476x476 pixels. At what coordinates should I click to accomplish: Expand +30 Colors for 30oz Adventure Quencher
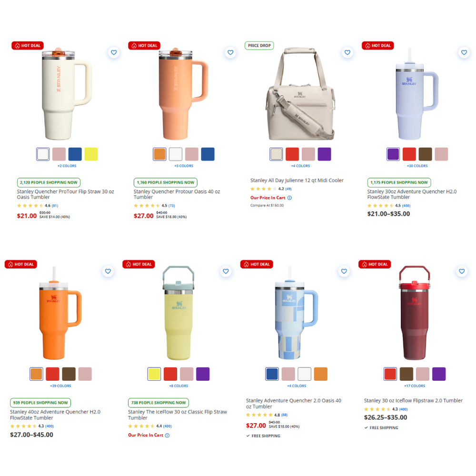(x=417, y=166)
